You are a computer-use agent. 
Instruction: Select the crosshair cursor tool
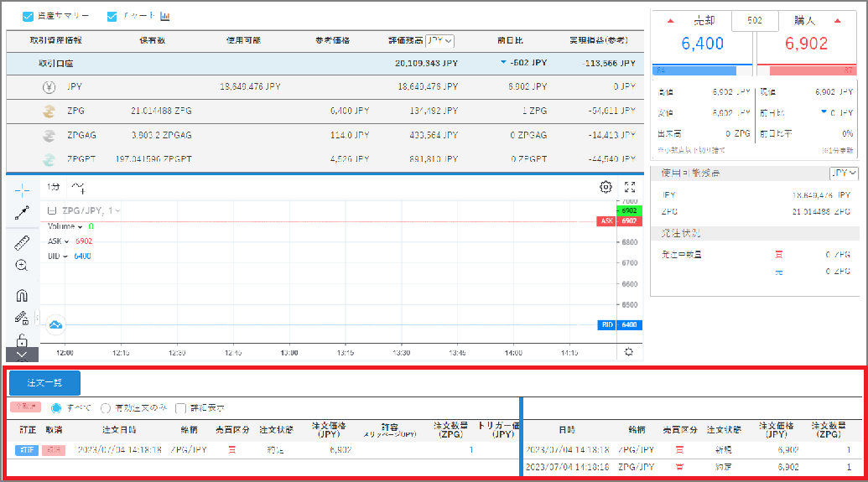click(22, 191)
